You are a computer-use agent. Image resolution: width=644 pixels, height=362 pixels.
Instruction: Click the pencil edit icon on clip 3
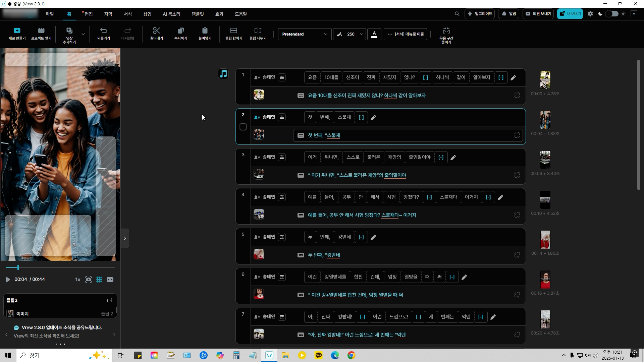[453, 158]
